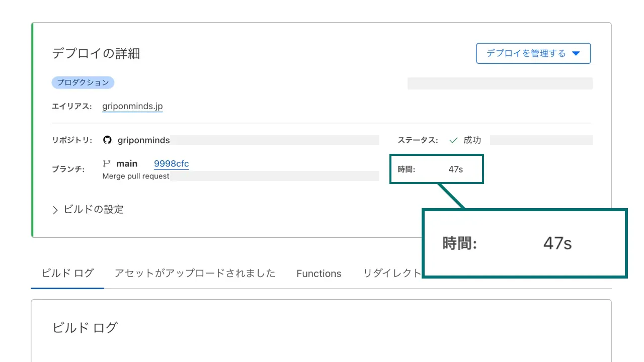Collapse the highlighted 時間 callout box
The height and width of the screenshot is (362, 644).
[x=524, y=243]
